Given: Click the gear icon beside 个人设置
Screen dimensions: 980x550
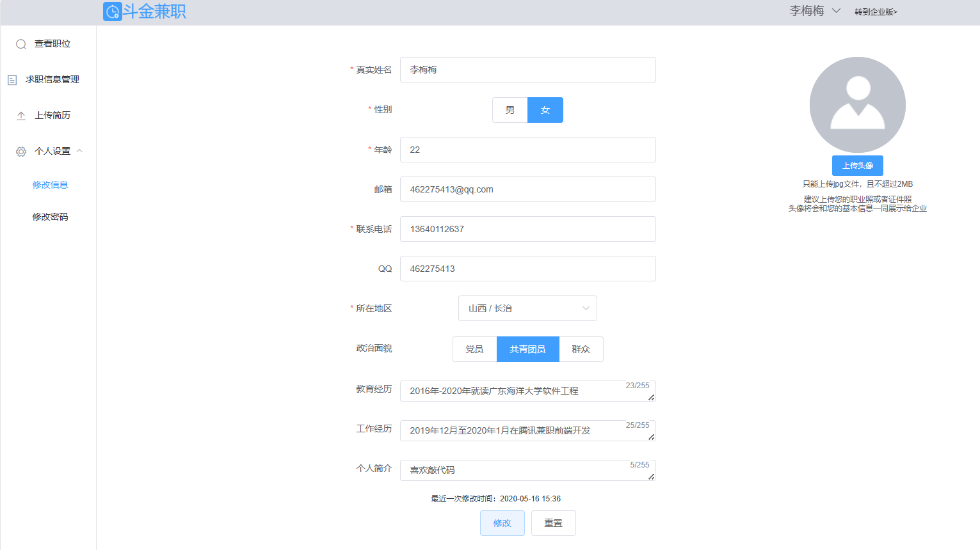Looking at the screenshot, I should [x=21, y=152].
